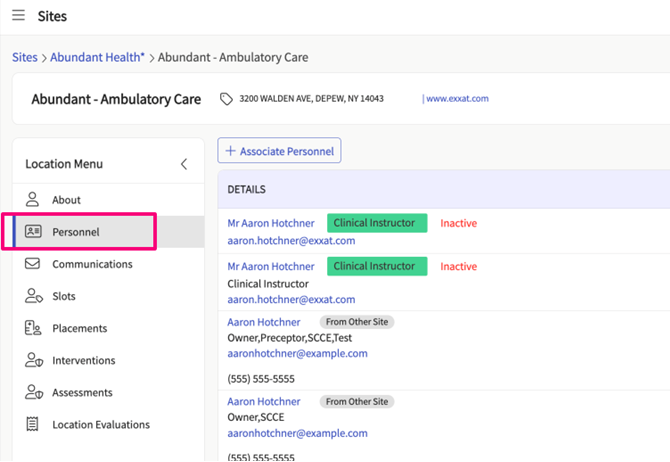The width and height of the screenshot is (670, 462).
Task: Click the Communications envelope icon
Action: coord(33,264)
